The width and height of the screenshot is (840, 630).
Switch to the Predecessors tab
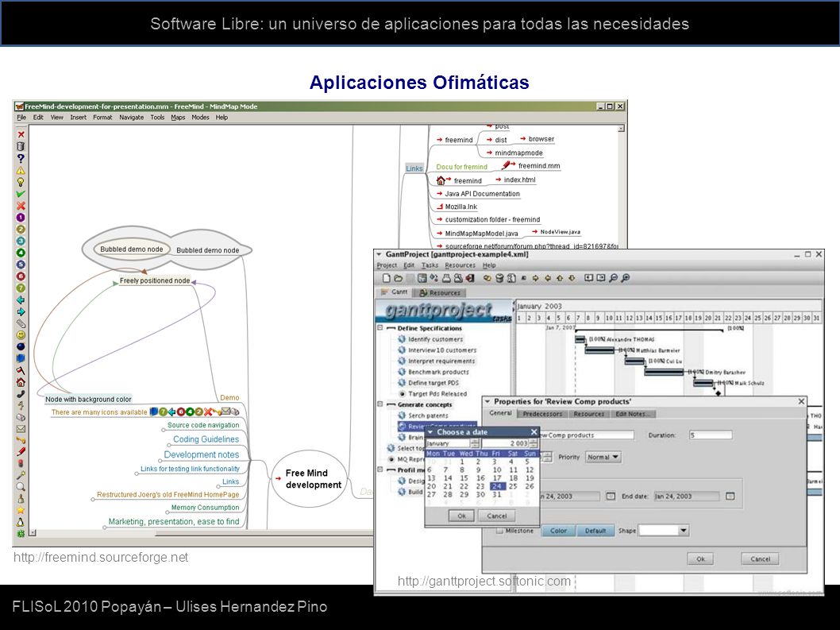[x=542, y=413]
